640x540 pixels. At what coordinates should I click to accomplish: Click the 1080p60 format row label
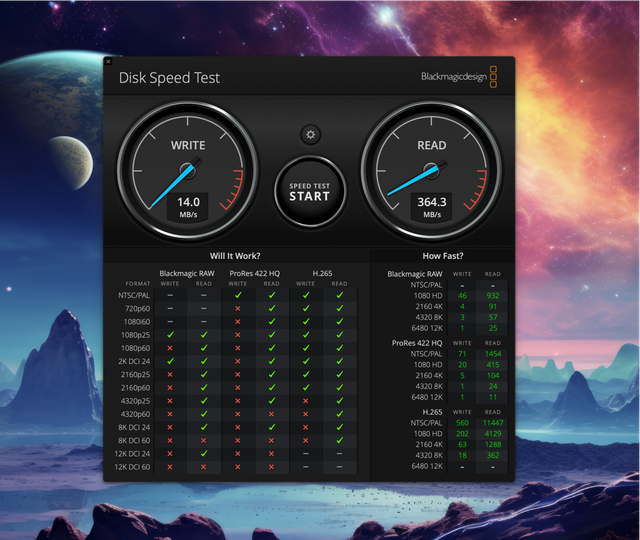(x=136, y=348)
